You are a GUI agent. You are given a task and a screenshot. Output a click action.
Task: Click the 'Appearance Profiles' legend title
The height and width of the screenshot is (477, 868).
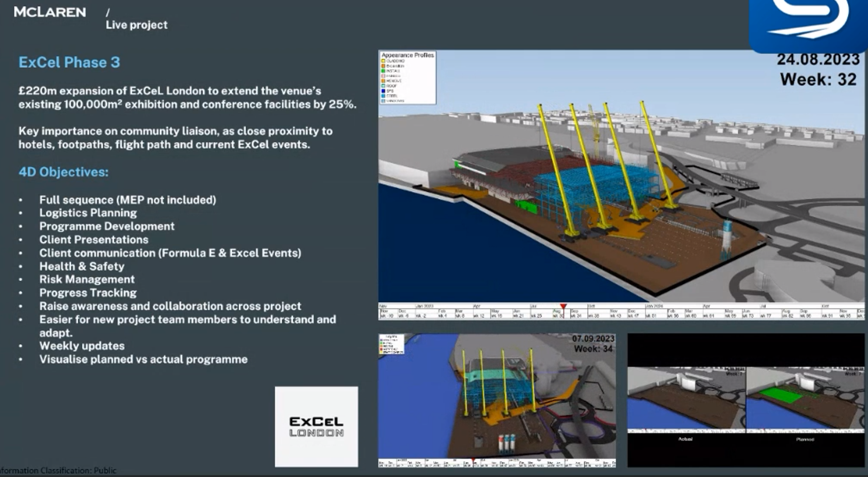(408, 55)
